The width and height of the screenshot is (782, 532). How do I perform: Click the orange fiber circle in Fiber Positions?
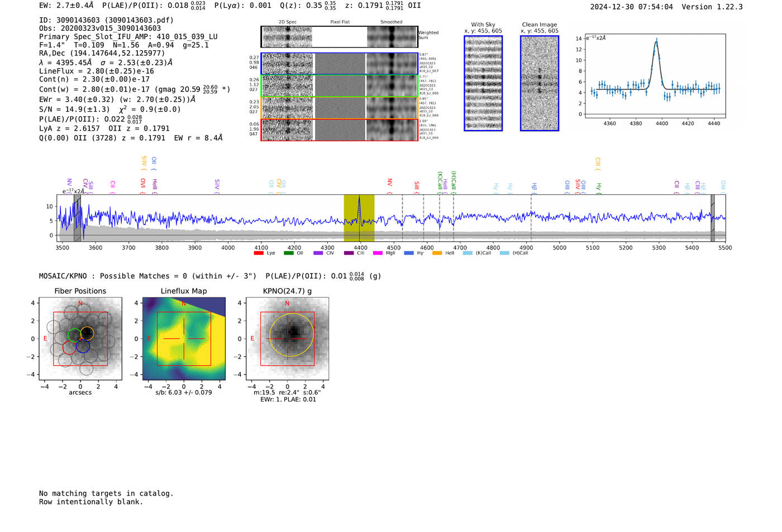click(87, 333)
